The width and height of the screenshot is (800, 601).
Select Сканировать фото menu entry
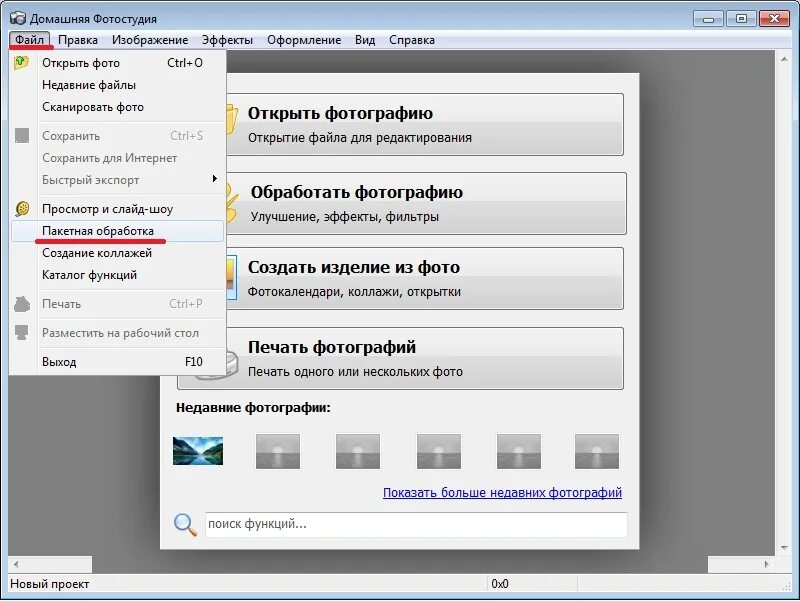click(117, 107)
